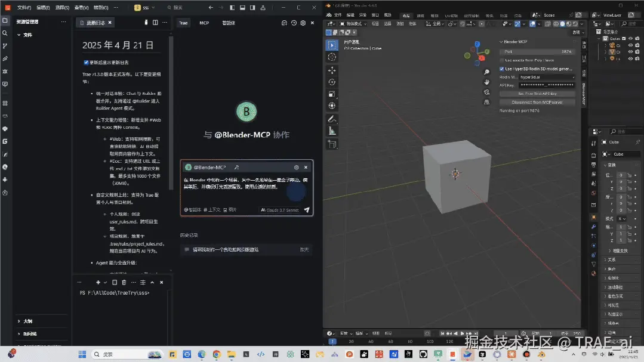Viewport: 644px width, 362px height.
Task: Collapse the Blender MCP panel
Action: click(x=501, y=42)
